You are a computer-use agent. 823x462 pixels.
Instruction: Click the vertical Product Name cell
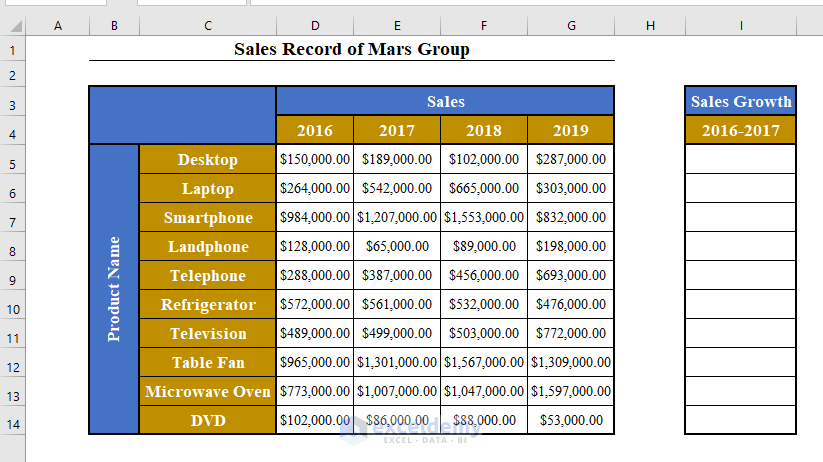pos(114,289)
